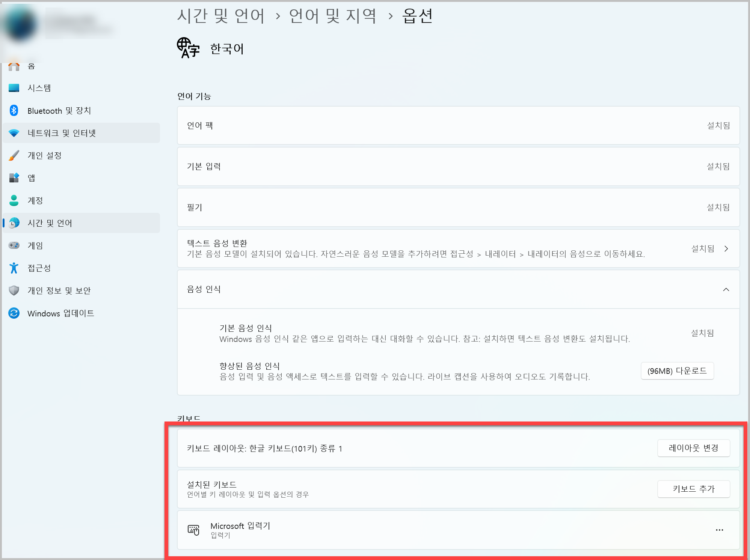Click the green Accounts person icon
The height and width of the screenshot is (560, 750).
pos(14,200)
